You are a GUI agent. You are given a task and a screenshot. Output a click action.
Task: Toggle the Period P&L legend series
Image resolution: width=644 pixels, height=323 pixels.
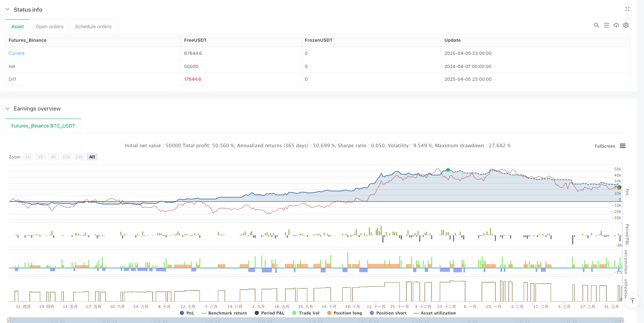click(x=270, y=313)
